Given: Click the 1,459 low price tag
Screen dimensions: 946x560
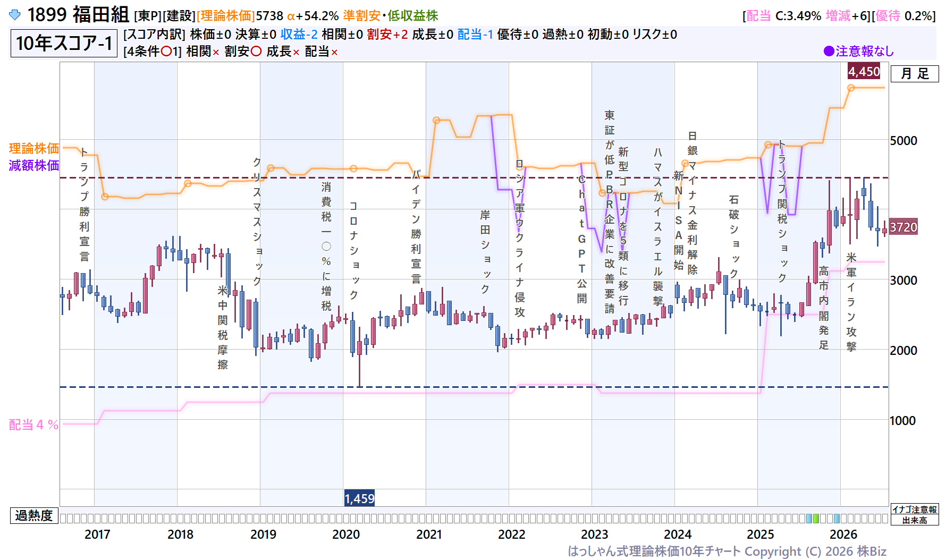Looking at the screenshot, I should (x=359, y=498).
